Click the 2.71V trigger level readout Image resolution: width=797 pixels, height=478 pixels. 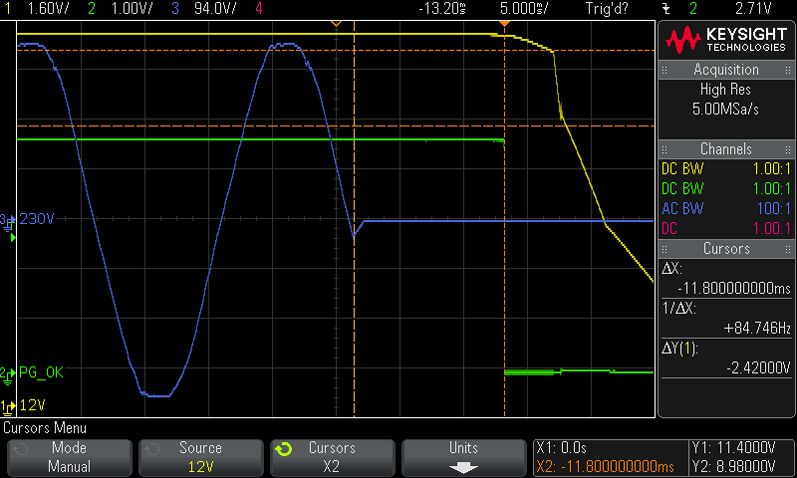[753, 8]
